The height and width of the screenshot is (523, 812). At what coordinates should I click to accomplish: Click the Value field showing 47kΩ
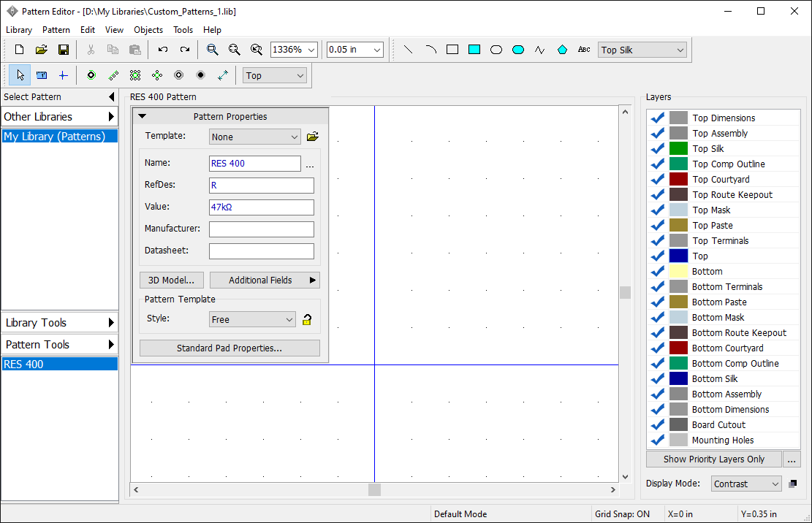click(262, 207)
